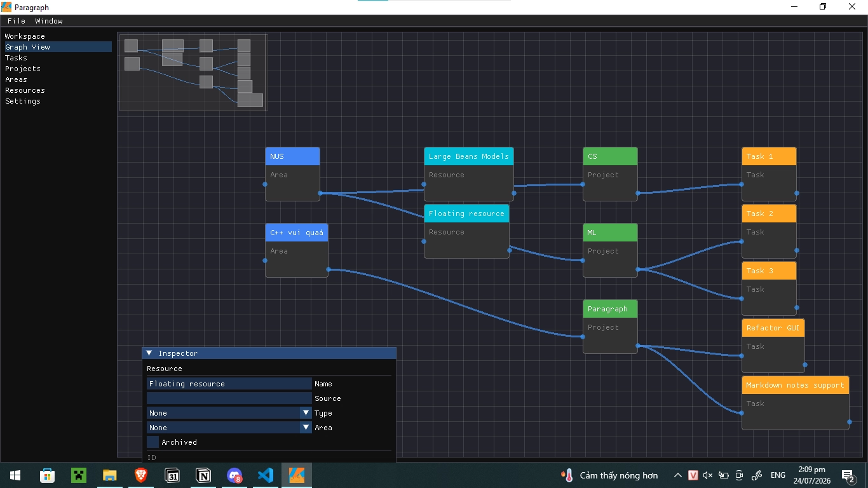Open Discord from the taskbar
The image size is (868, 488).
[234, 475]
